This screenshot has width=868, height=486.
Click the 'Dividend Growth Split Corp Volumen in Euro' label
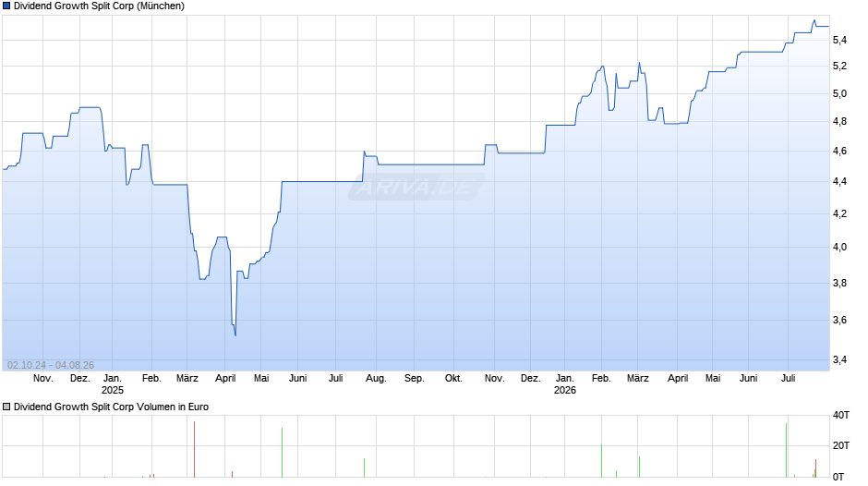pos(111,407)
